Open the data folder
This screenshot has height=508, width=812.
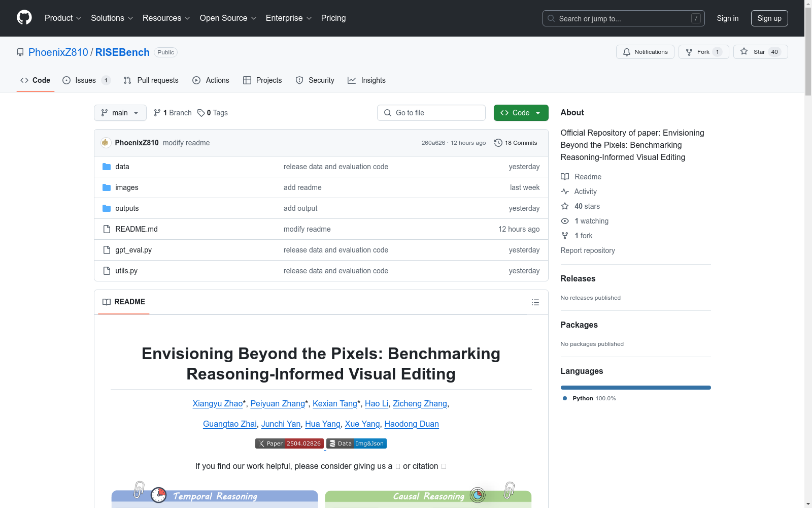[x=122, y=167]
